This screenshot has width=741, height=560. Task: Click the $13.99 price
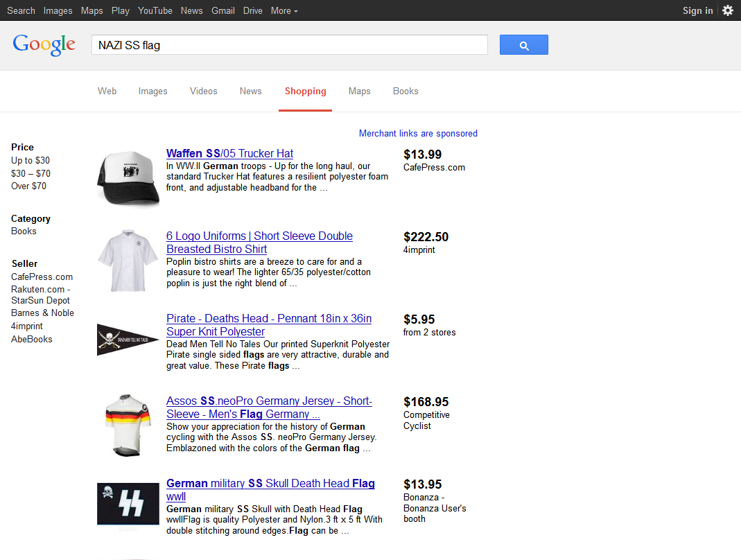tap(422, 155)
